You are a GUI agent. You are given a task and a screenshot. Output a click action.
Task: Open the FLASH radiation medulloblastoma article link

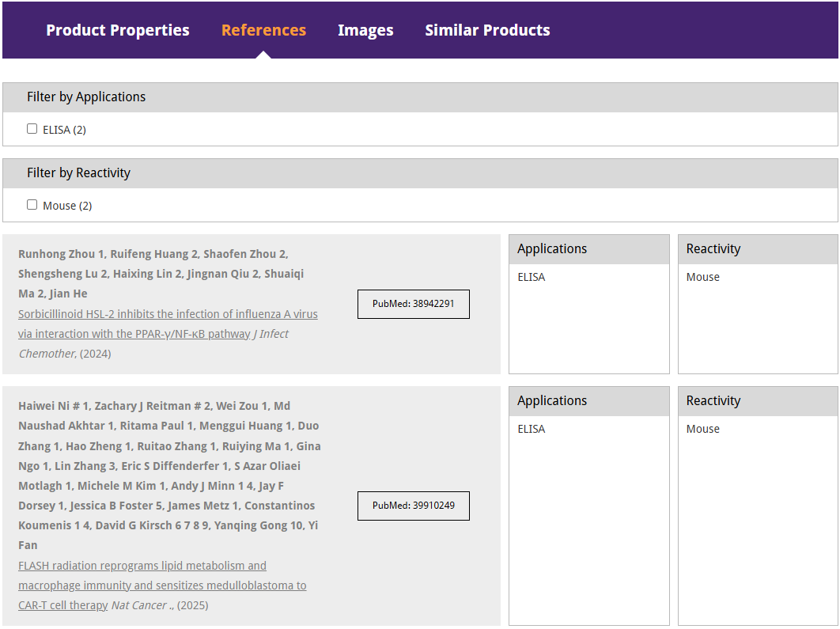(x=162, y=585)
